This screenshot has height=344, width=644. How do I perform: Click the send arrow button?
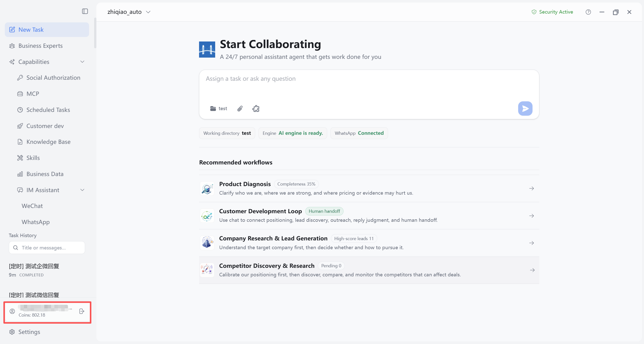pos(525,108)
